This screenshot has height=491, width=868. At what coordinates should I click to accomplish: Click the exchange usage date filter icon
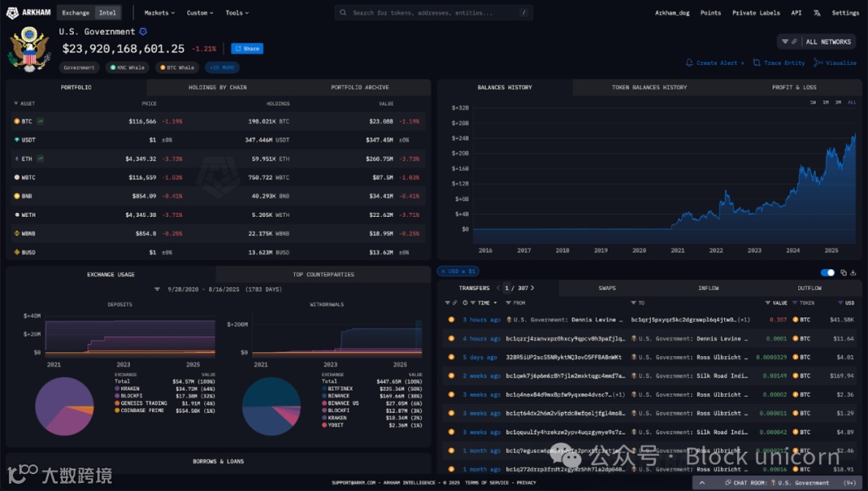coord(158,289)
